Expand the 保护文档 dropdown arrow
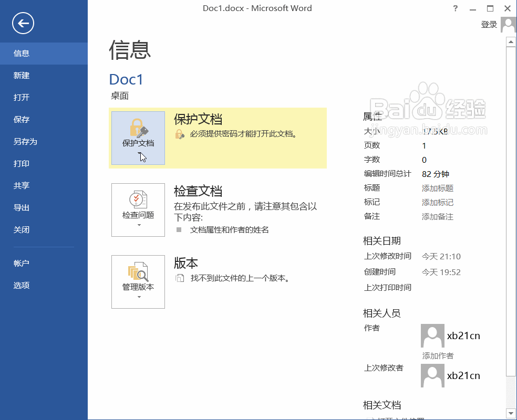The height and width of the screenshot is (420, 517). coord(138,154)
